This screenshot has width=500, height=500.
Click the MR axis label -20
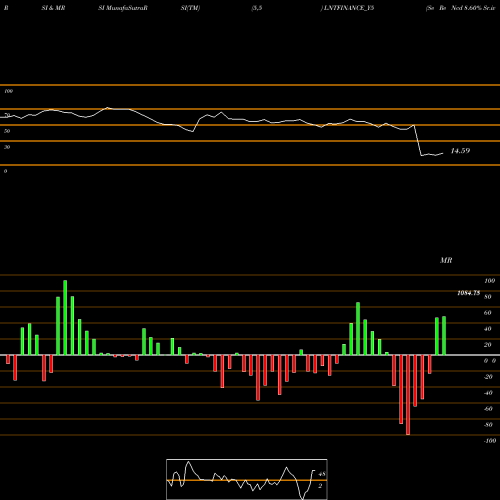click(488, 377)
